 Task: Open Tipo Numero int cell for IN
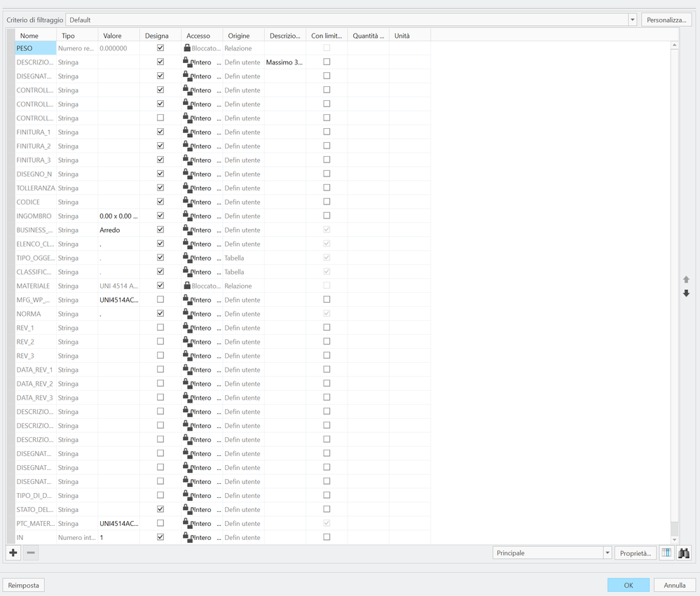(77, 538)
